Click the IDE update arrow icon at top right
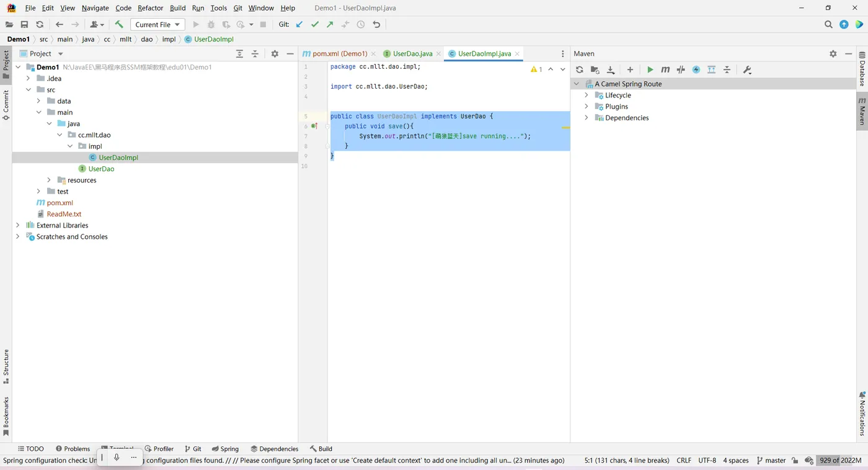This screenshot has width=868, height=470. (844, 25)
